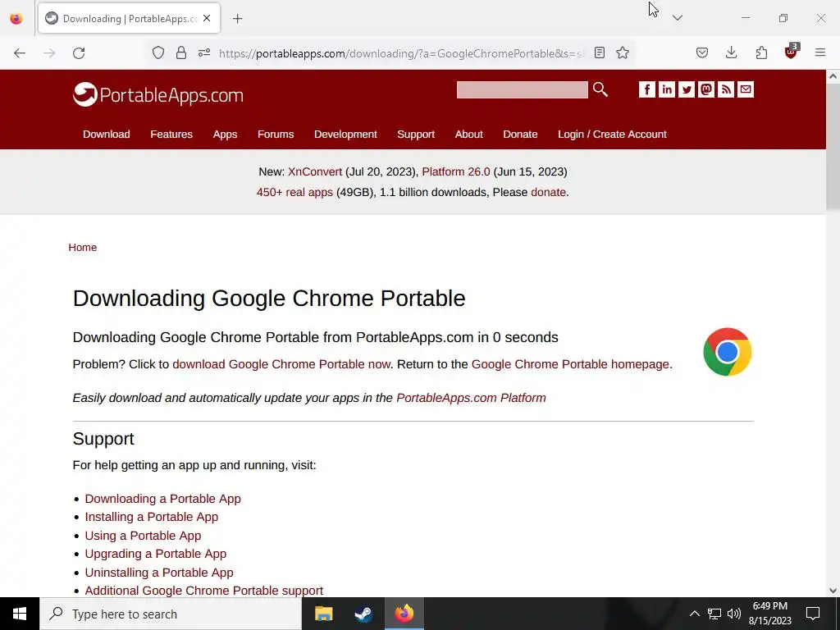Click the Home breadcrumb link

83,248
